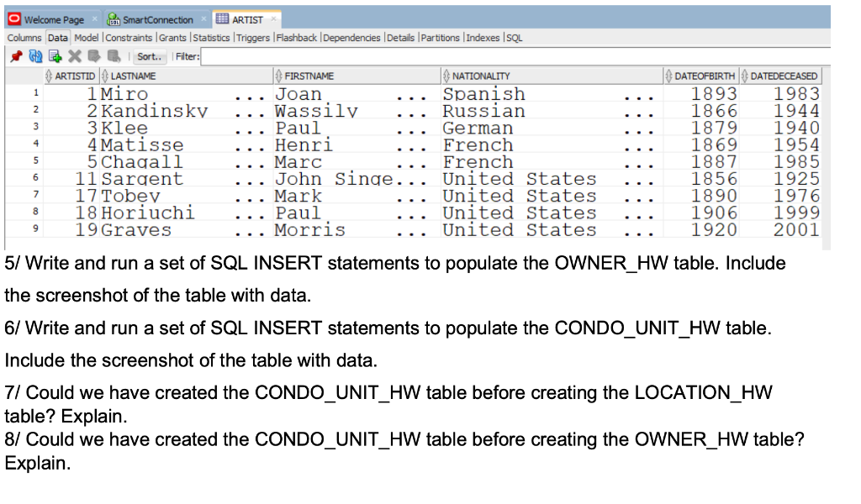The width and height of the screenshot is (861, 504).
Task: Click the LASTNAME column sort icon
Action: tap(105, 76)
